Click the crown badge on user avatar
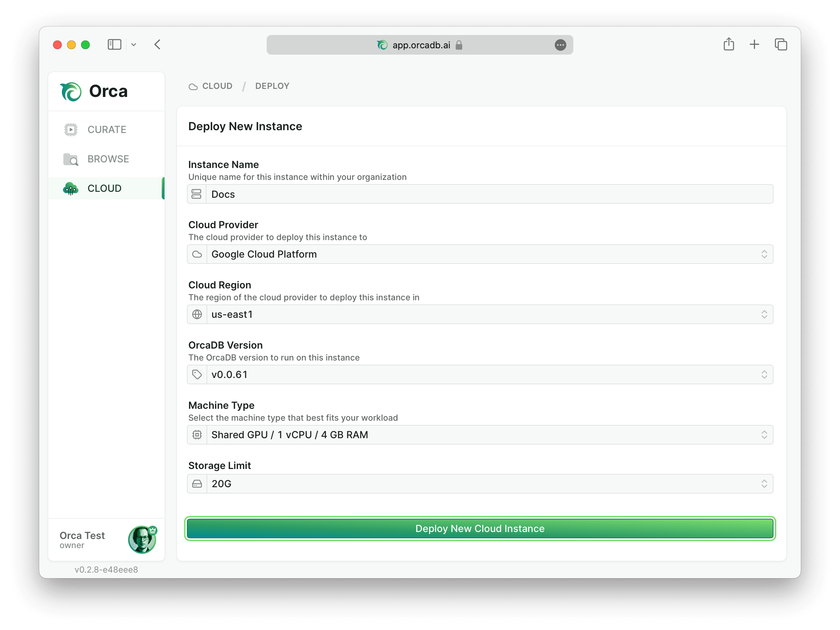 coord(153,530)
